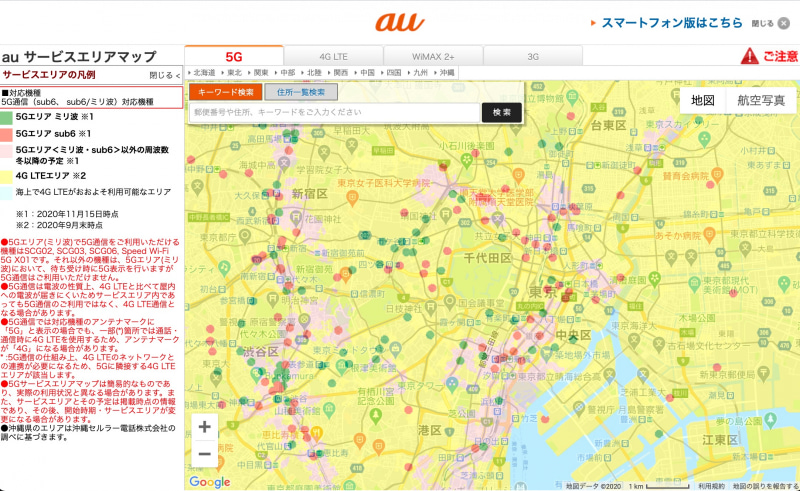Screen dimensions: 800x491
Task: Jump to the 北陸 region
Action: tap(312, 72)
